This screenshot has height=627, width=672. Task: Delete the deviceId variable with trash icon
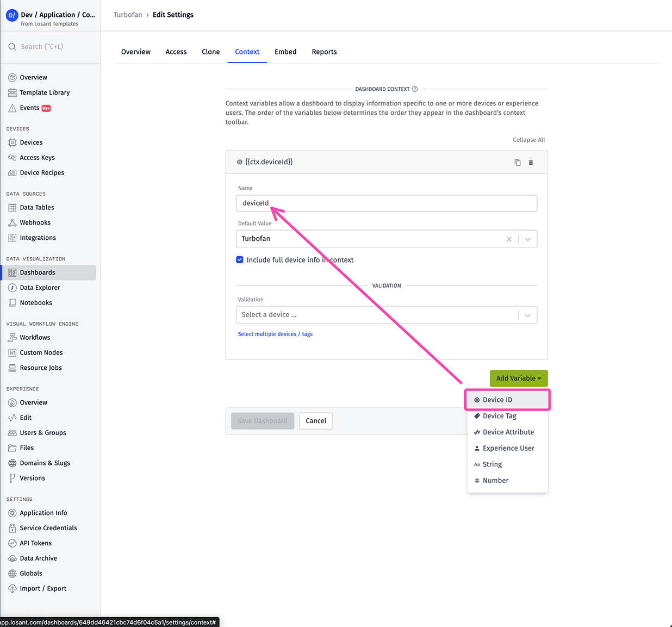click(531, 163)
